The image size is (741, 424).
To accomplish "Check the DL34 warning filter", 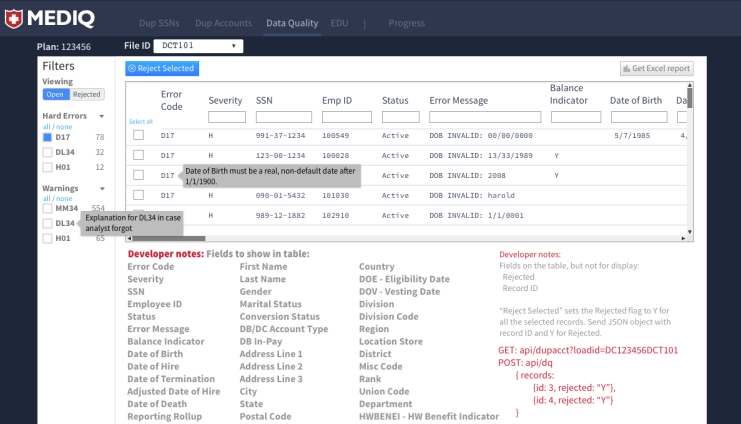I will tap(47, 223).
